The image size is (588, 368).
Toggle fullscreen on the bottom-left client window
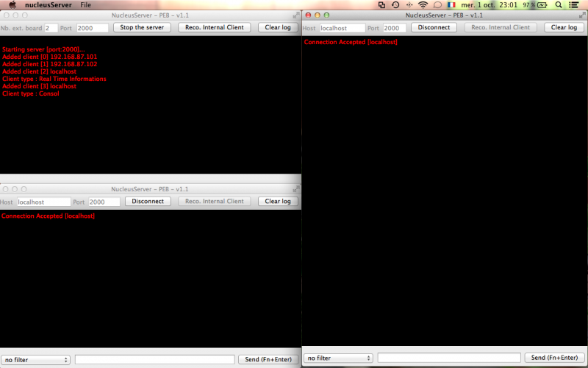(296, 189)
